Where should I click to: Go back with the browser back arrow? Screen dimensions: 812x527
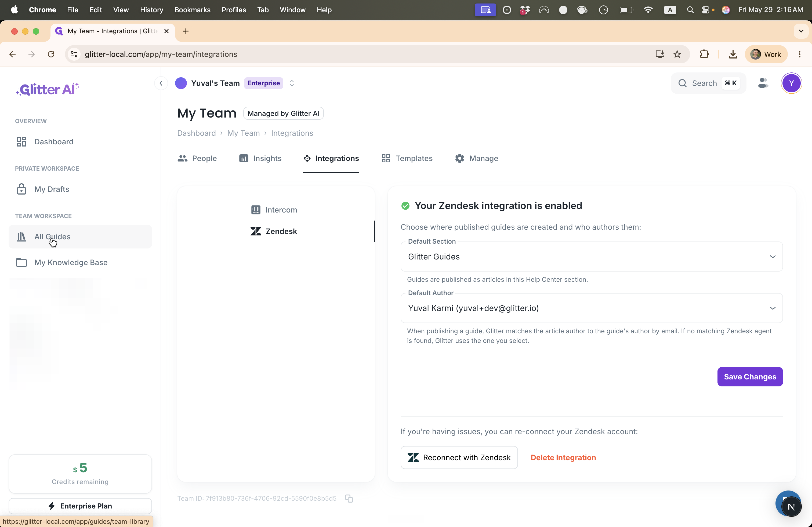click(13, 54)
